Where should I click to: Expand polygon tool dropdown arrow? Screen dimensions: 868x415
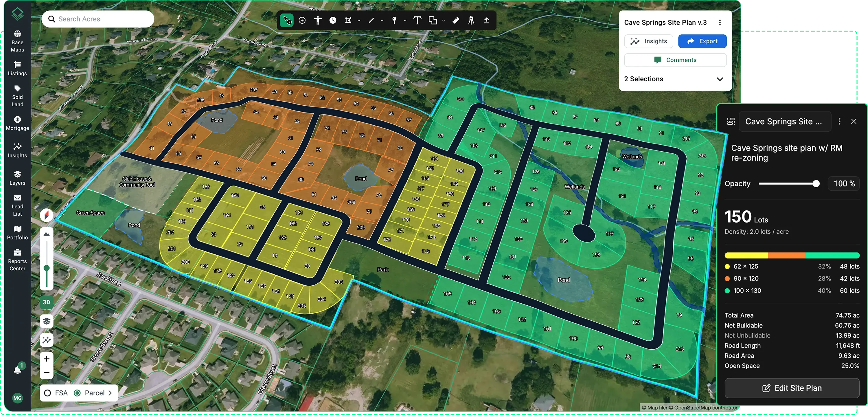pos(359,21)
